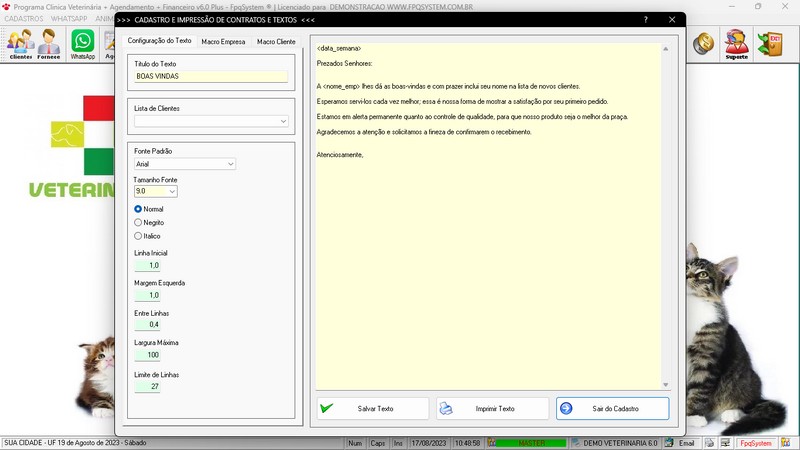The width and height of the screenshot is (800, 450).
Task: Click the Título do Texto input field
Action: (x=211, y=76)
